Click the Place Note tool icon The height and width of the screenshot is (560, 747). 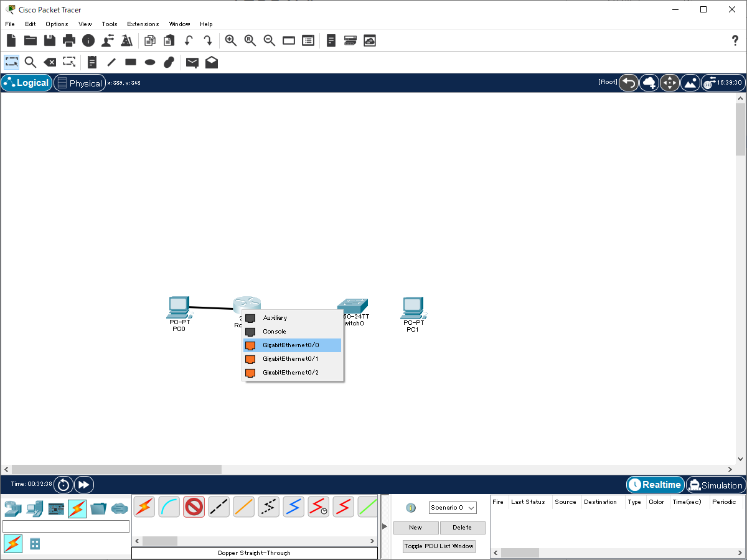pyautogui.click(x=92, y=62)
